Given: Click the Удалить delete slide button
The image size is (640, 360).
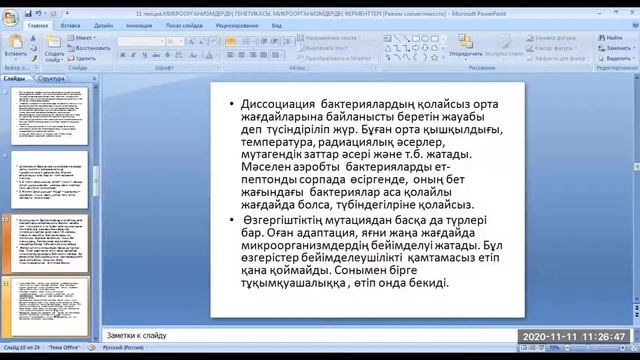Looking at the screenshot, I should (x=82, y=58).
